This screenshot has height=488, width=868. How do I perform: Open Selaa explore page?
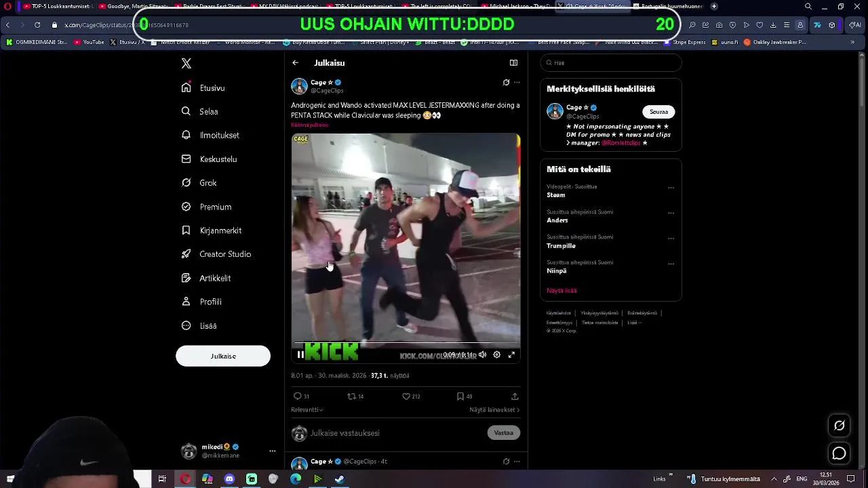pyautogui.click(x=200, y=111)
